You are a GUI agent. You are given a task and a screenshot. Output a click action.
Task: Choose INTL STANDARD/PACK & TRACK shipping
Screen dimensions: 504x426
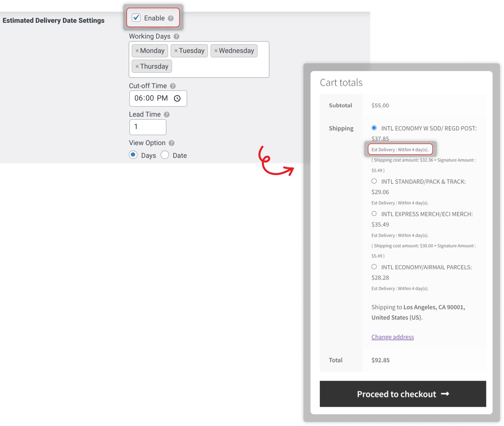point(374,181)
